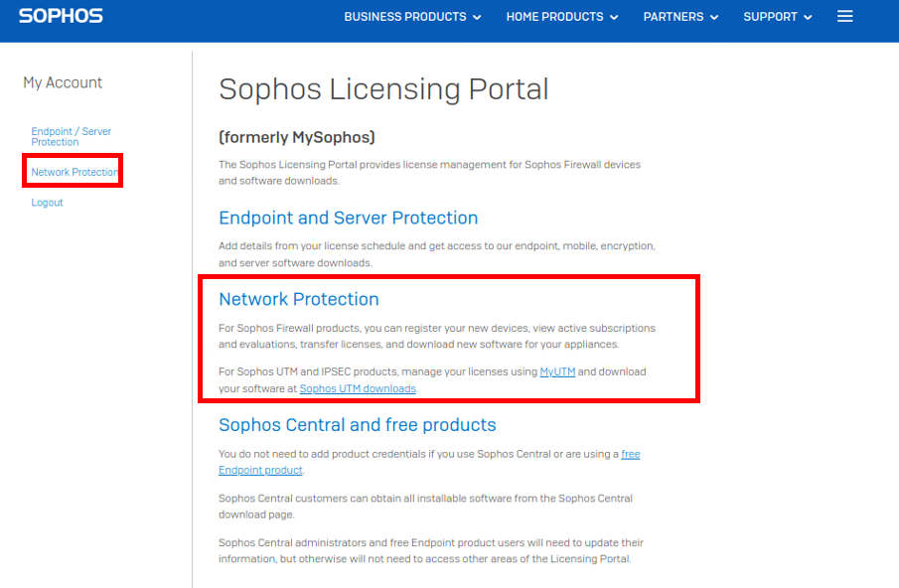Click the Sophos logo
Image resolution: width=899 pixels, height=588 pixels.
pos(61,16)
